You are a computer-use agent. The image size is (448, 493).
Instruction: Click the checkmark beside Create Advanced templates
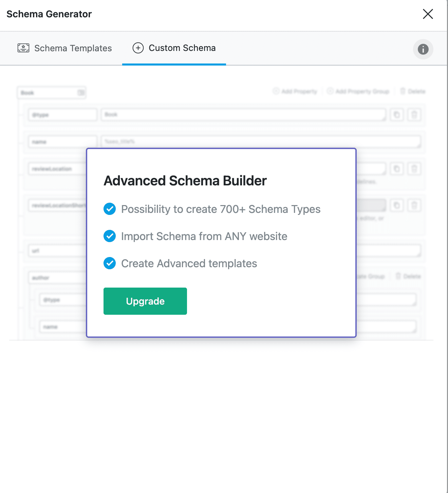tap(110, 263)
